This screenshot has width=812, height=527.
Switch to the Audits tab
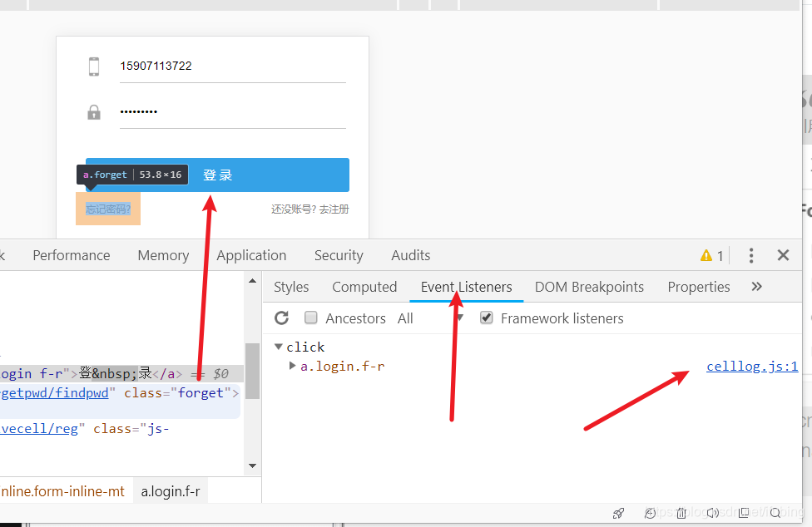coord(411,255)
